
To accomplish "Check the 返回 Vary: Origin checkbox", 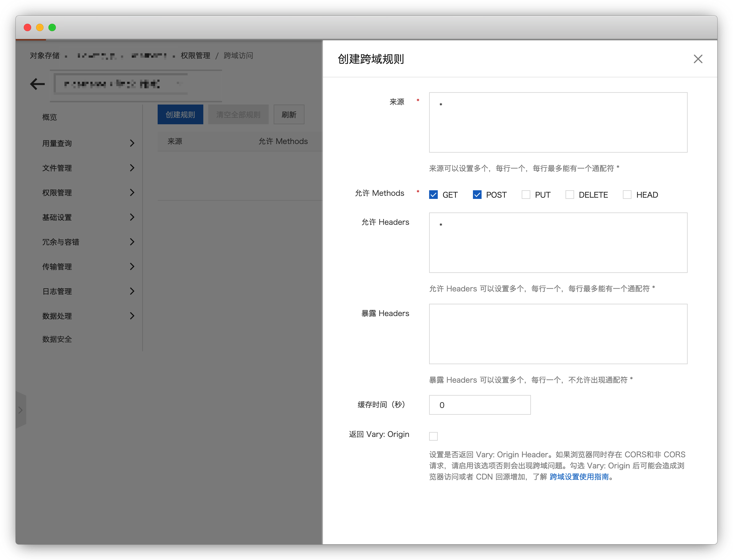I will pos(433,436).
